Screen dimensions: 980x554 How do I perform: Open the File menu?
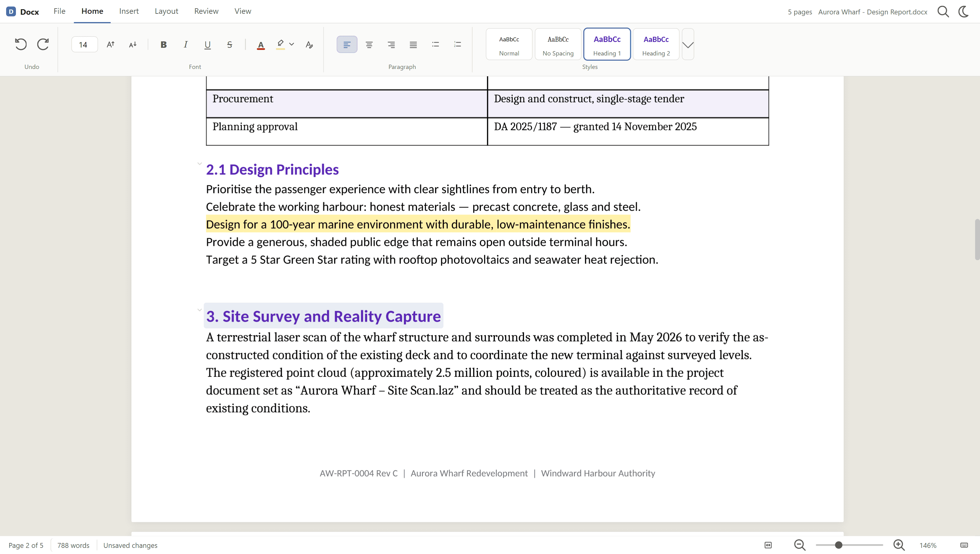(59, 11)
